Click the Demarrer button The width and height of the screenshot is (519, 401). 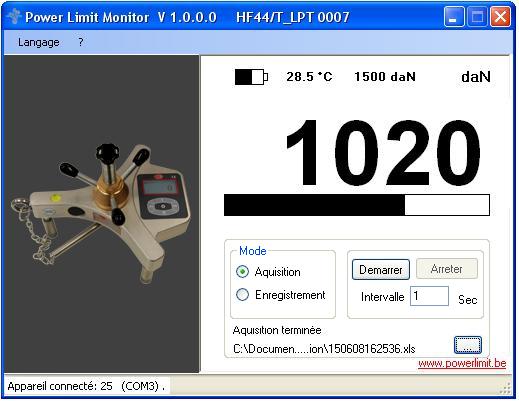(x=381, y=269)
